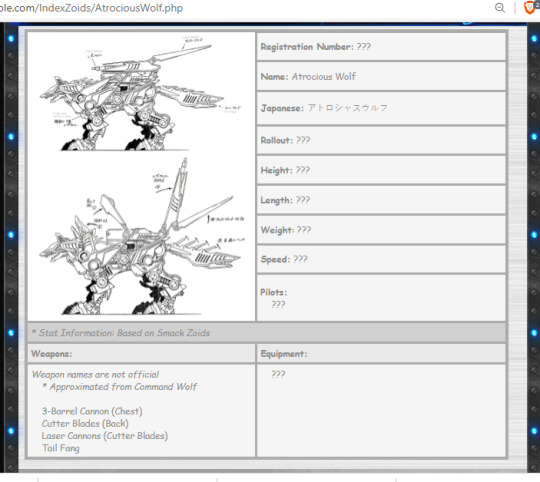Open the lower Atrocious Wolf blades-raised sketch

142,237
